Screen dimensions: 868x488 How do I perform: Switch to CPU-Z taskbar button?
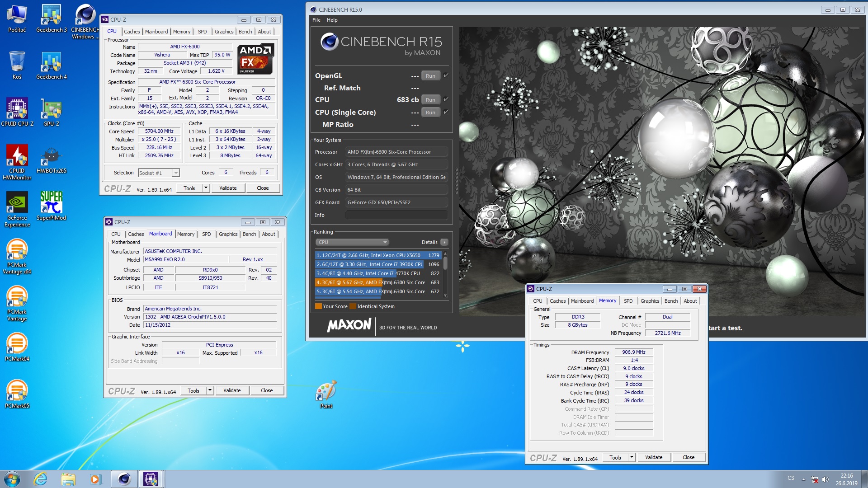151,479
